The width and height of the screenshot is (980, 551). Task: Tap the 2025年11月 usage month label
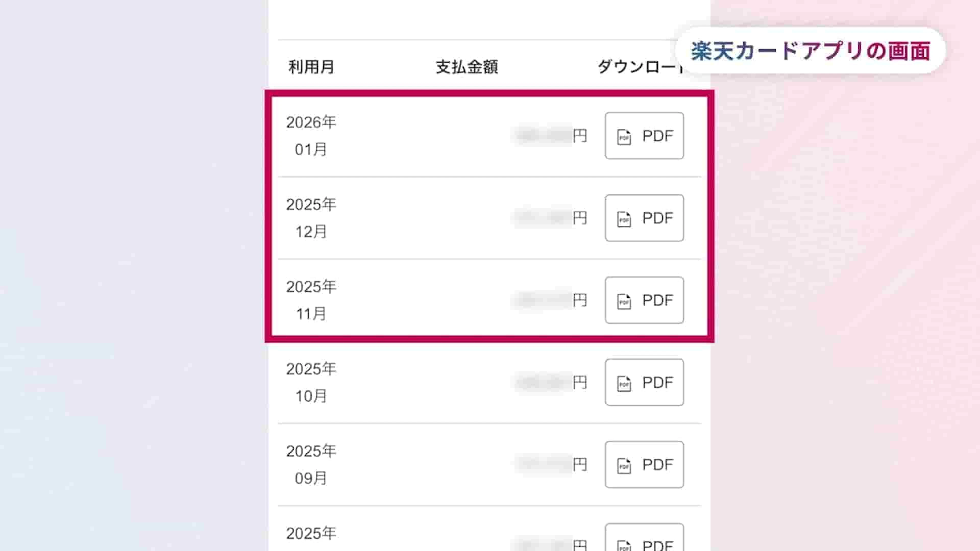click(x=311, y=300)
